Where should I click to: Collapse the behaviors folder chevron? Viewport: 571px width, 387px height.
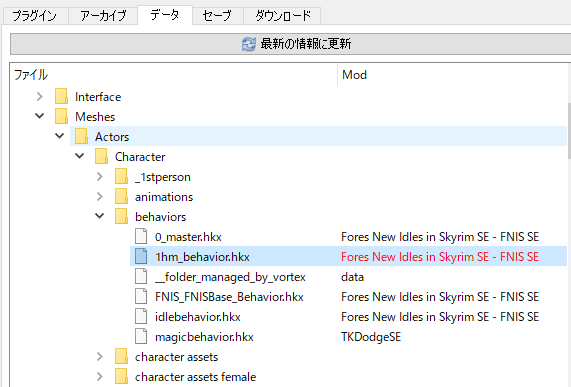pyautogui.click(x=99, y=217)
